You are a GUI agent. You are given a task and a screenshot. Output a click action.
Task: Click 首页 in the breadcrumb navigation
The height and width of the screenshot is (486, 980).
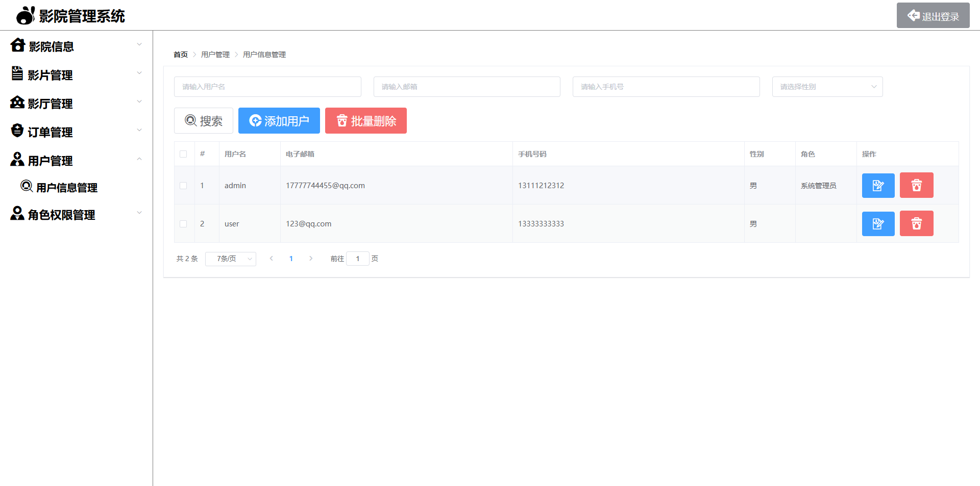(180, 54)
